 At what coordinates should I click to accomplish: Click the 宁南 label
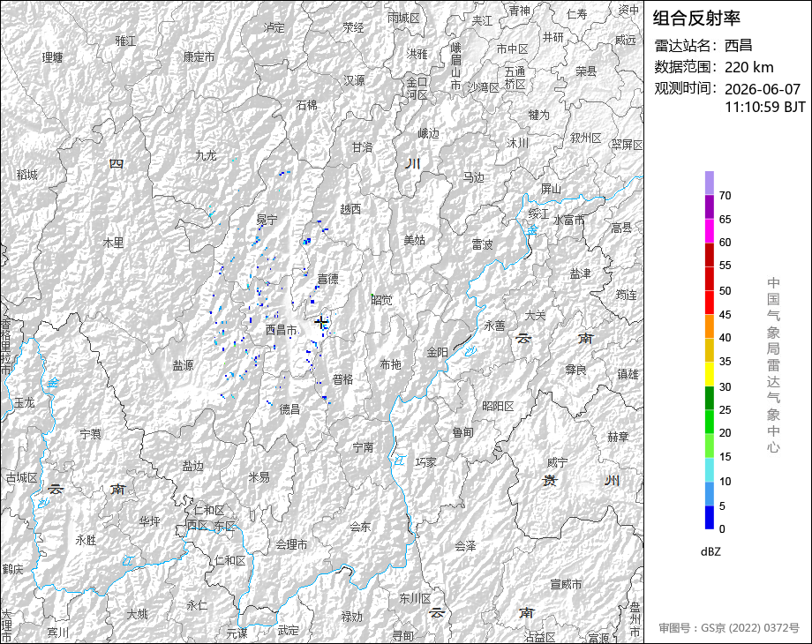pyautogui.click(x=363, y=446)
